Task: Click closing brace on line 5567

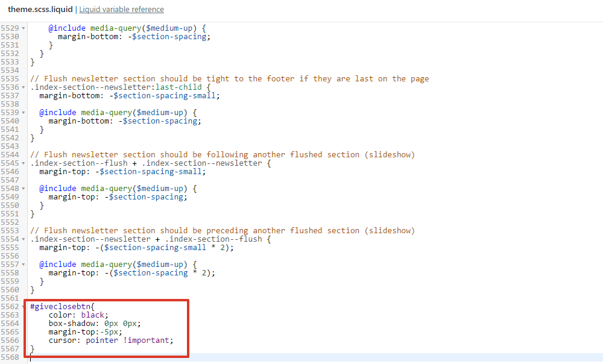Action: pyautogui.click(x=33, y=348)
